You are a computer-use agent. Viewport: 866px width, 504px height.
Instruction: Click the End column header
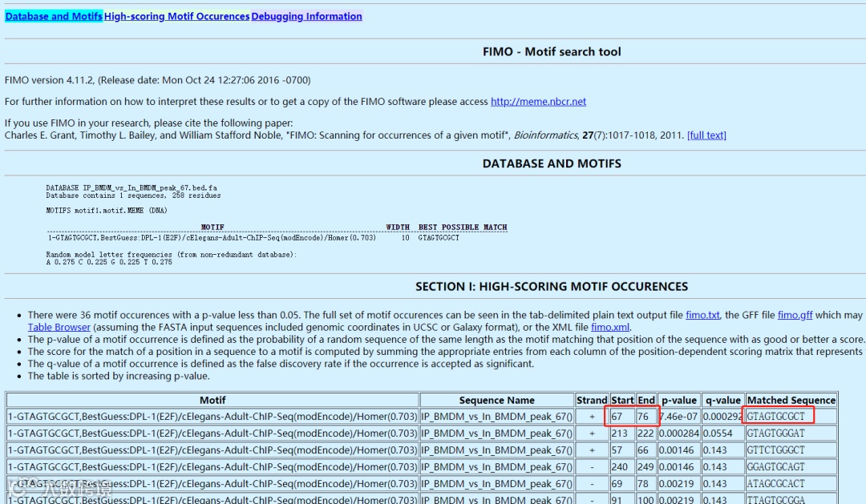pos(646,400)
